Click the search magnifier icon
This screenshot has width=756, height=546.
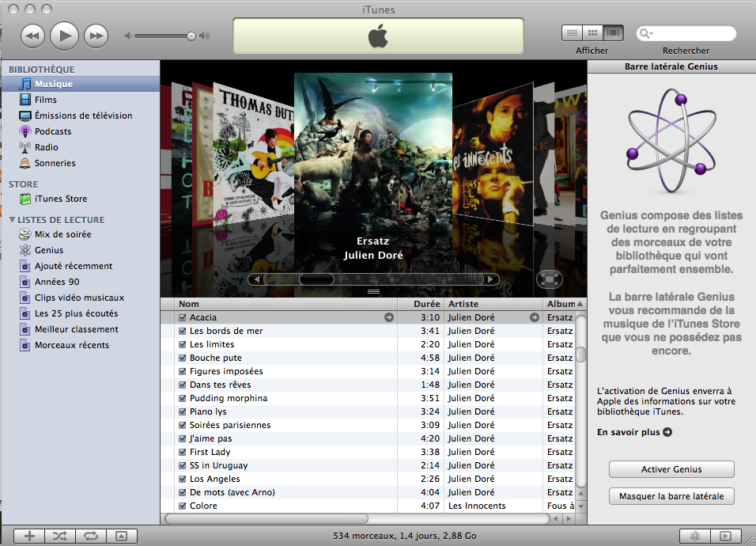point(645,33)
